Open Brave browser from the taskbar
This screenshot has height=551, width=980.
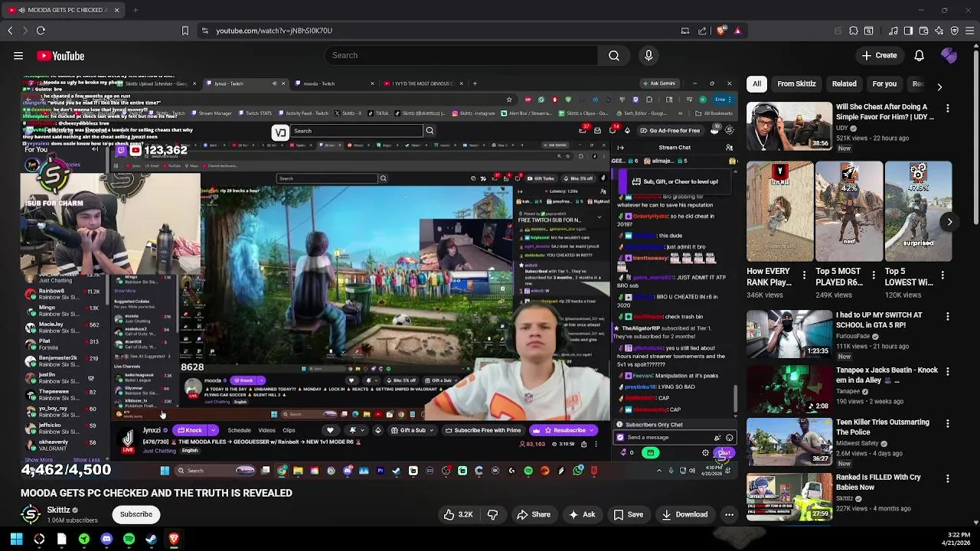pos(174,540)
